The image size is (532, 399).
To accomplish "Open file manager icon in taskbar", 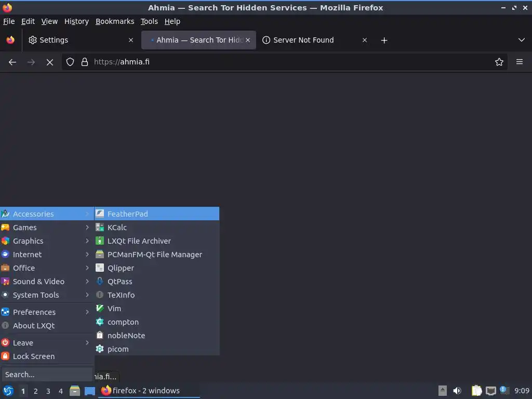I will (75, 391).
